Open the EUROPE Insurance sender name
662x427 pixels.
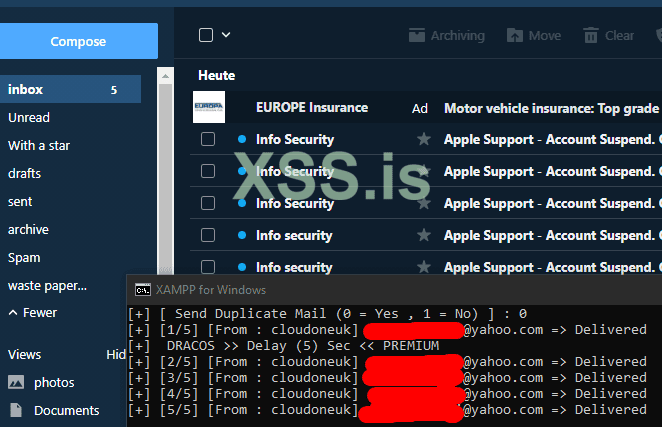(x=312, y=107)
